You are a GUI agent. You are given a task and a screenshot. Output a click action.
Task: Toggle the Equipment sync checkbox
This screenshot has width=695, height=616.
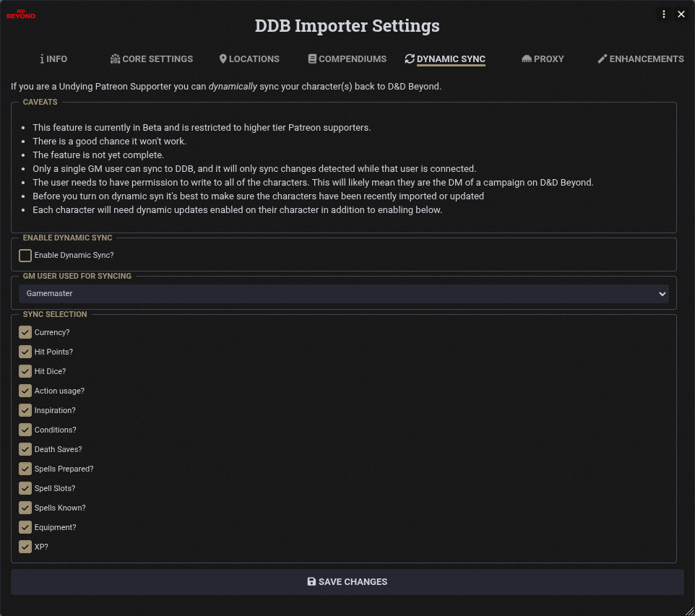(25, 527)
